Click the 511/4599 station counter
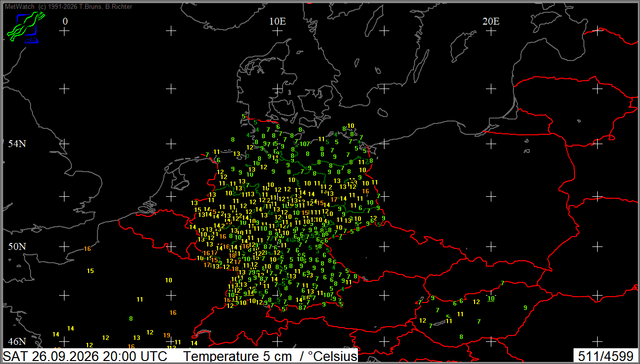Screen dimensions: 640x364 point(606,356)
